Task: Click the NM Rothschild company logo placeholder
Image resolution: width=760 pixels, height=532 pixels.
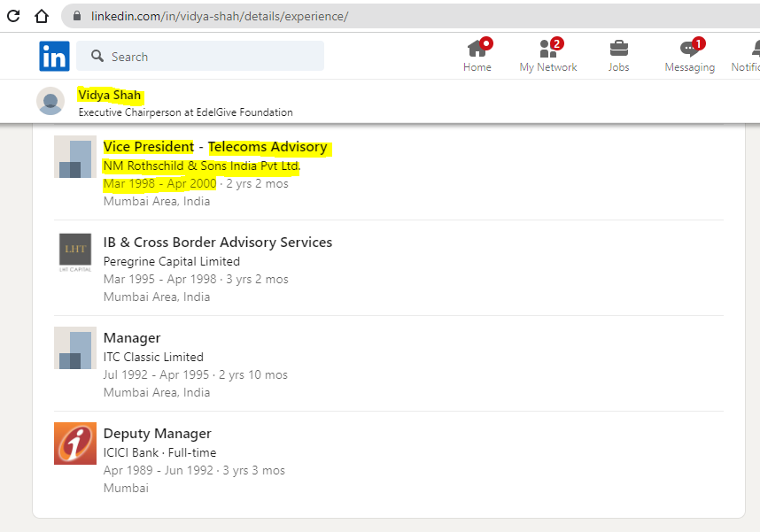Action: pos(75,157)
